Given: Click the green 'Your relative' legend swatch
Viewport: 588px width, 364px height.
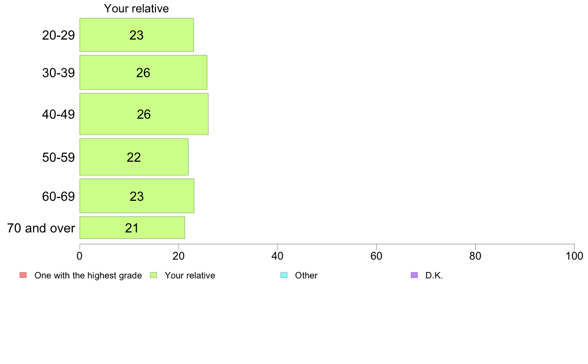Looking at the screenshot, I should [x=153, y=275].
